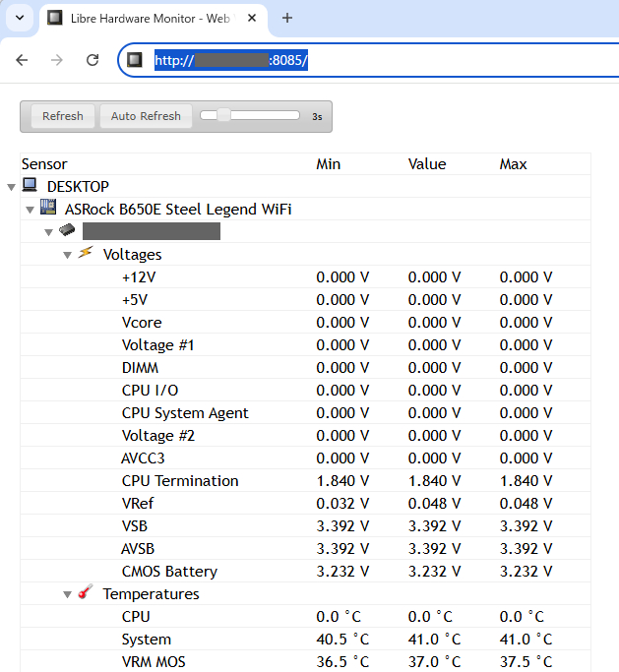Select the CMOS Battery row

(305, 572)
